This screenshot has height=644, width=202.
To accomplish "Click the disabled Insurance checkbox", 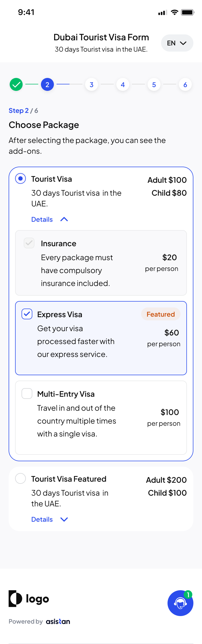I will click(29, 243).
